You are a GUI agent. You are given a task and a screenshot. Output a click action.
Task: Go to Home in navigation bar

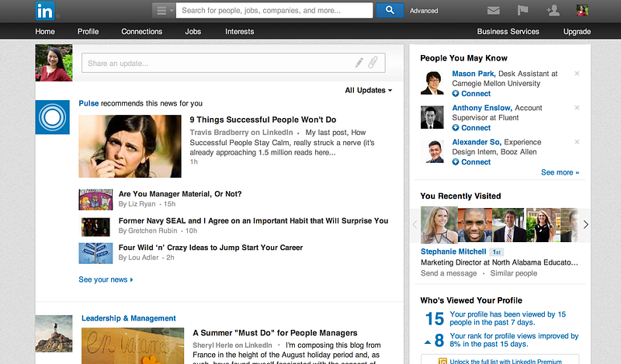pos(45,31)
